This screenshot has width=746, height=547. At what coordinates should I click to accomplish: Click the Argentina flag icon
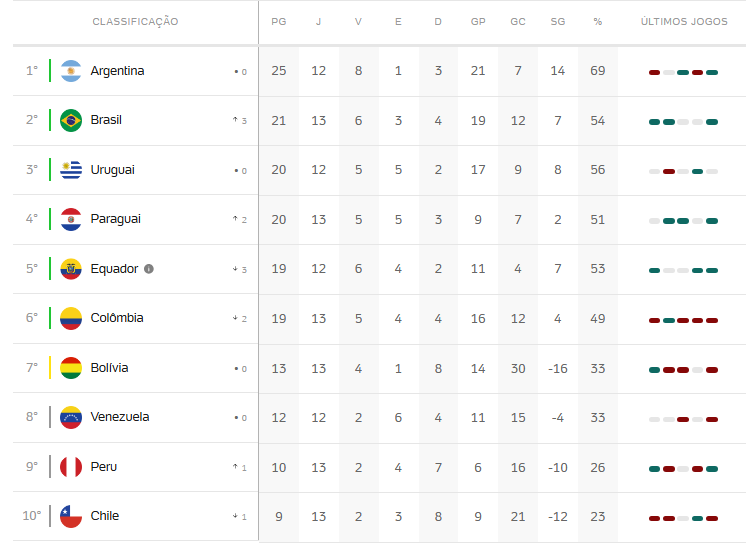point(71,71)
